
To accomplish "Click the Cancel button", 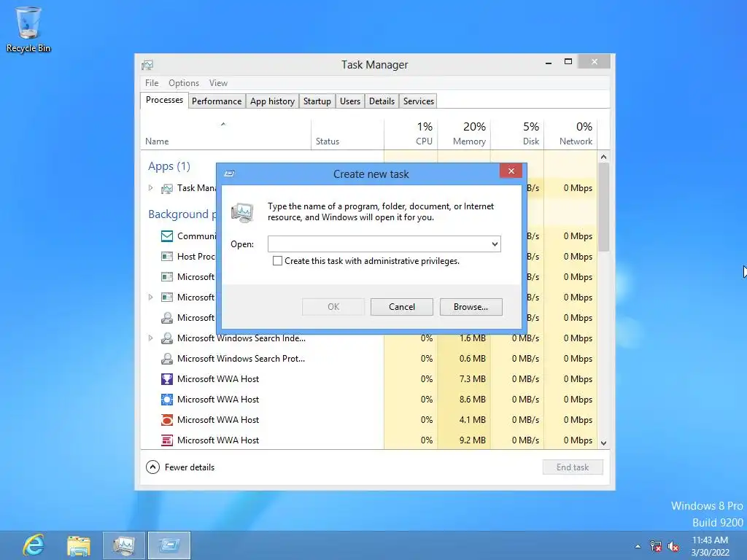I will [402, 307].
